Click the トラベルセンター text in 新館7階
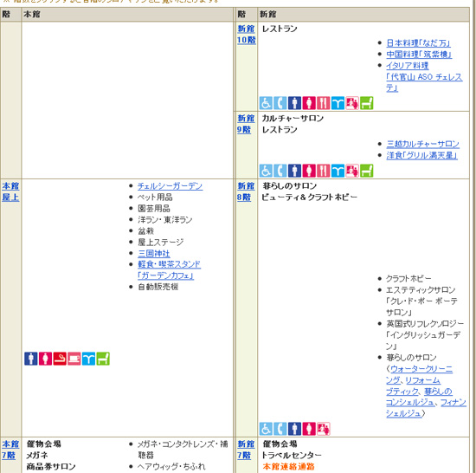 (x=292, y=455)
